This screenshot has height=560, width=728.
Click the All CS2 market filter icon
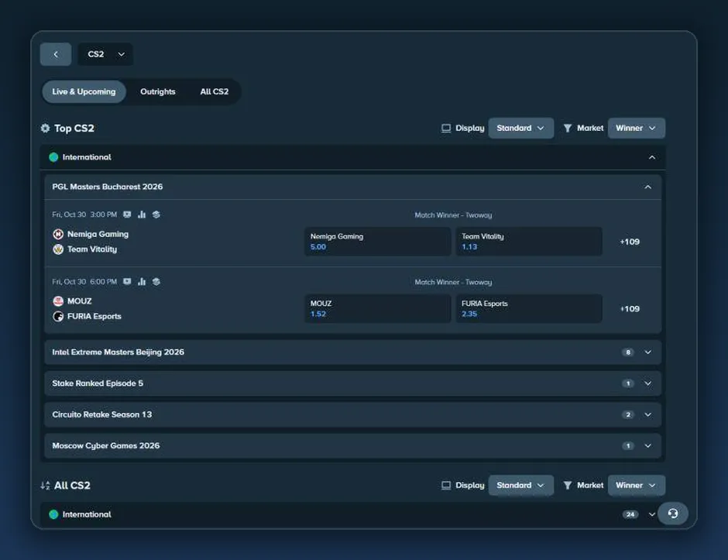[568, 485]
